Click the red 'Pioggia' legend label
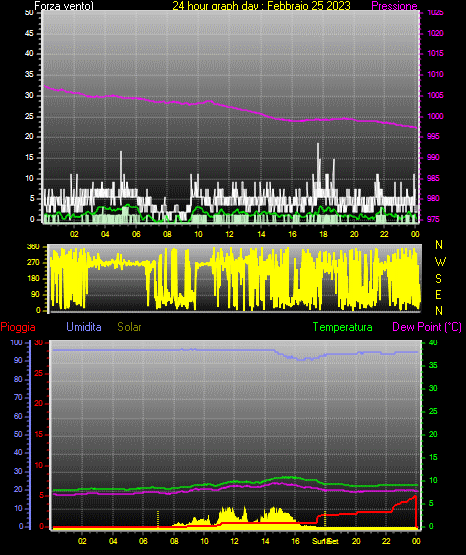466x555 pixels. coord(18,327)
